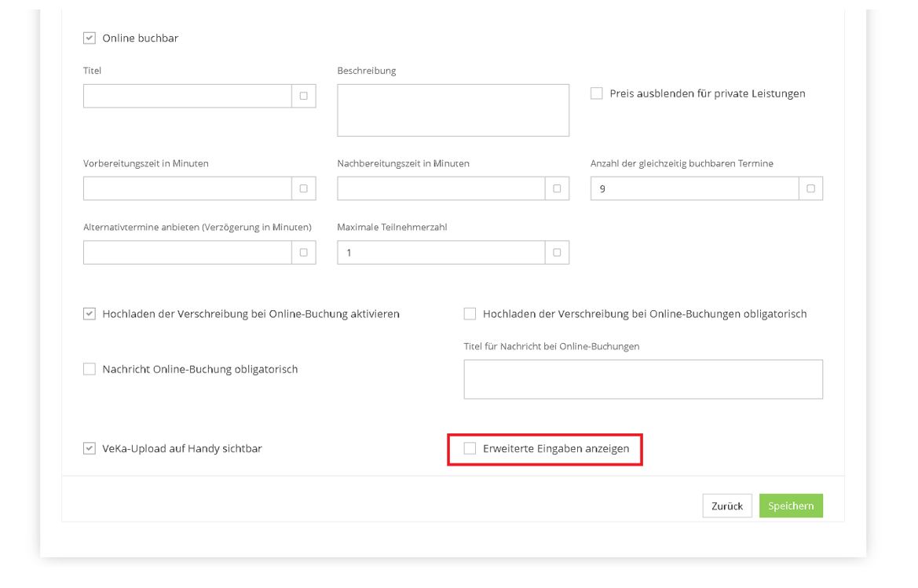Uncheck Hochladen der Verschreibung bei Online-Buchung aktivieren
The width and height of the screenshot is (918, 588).
(89, 314)
